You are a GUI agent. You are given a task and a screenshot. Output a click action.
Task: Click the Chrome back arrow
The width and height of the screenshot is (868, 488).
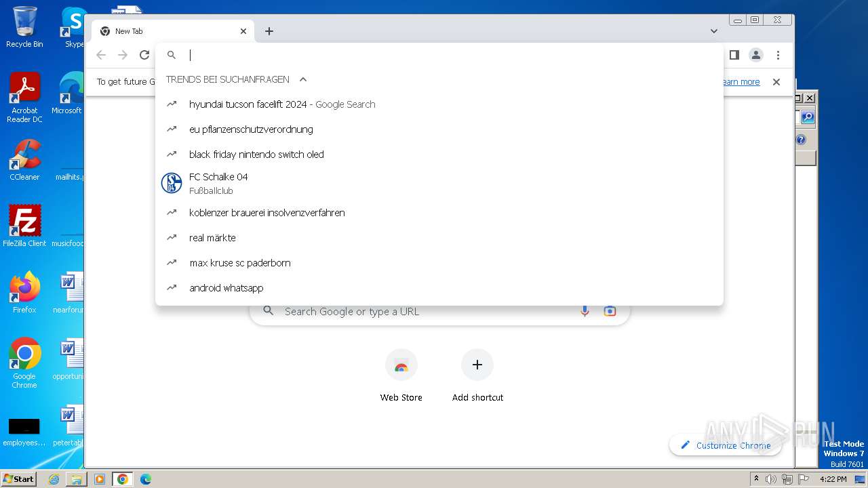(101, 55)
